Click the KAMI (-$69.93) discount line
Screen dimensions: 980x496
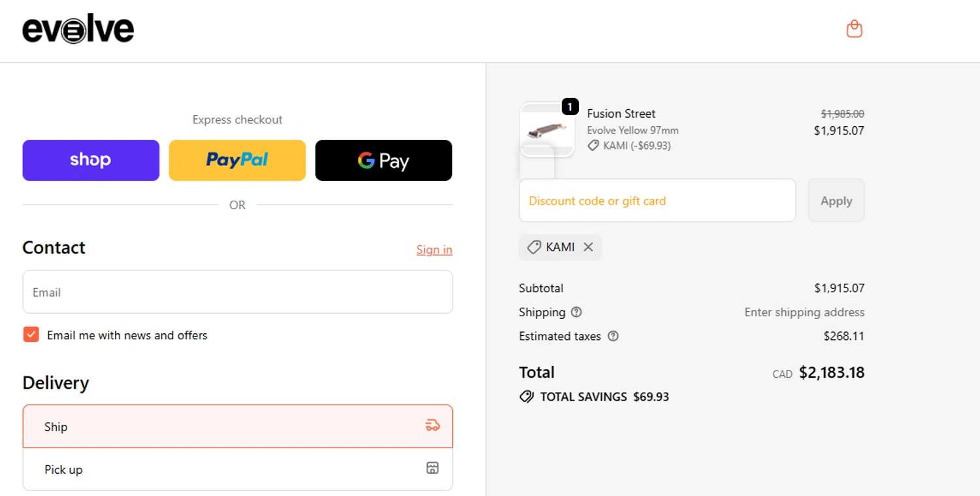pos(629,146)
